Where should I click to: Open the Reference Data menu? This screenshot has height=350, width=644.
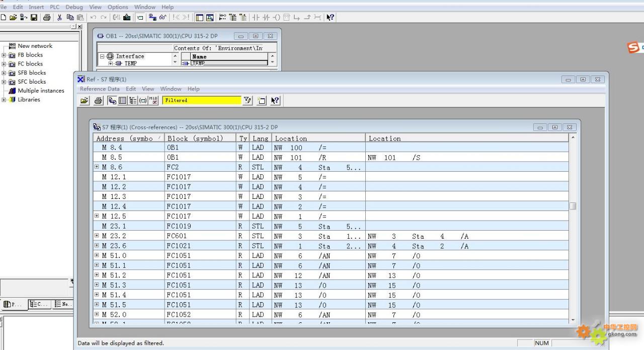pos(100,89)
